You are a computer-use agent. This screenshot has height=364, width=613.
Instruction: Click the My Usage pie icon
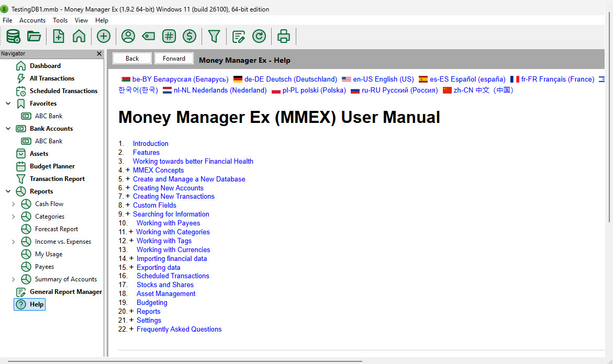[26, 254]
